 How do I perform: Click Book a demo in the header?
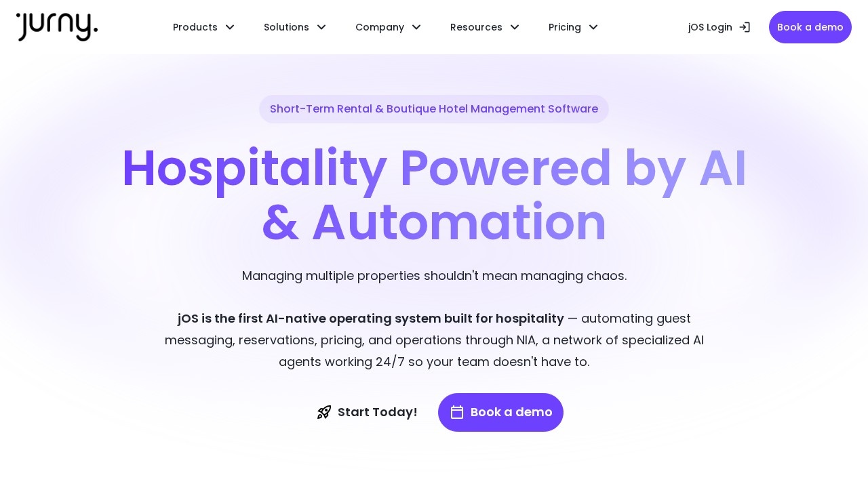810,27
